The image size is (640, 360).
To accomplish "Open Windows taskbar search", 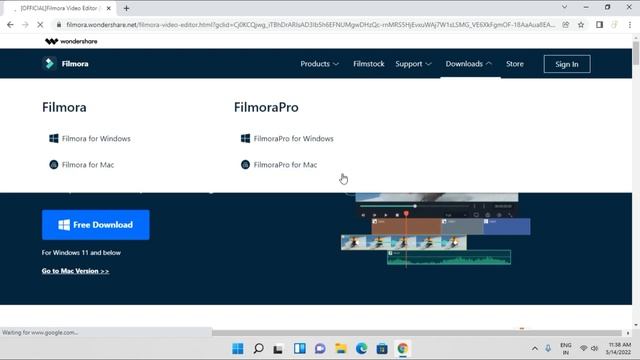I will coord(258,348).
